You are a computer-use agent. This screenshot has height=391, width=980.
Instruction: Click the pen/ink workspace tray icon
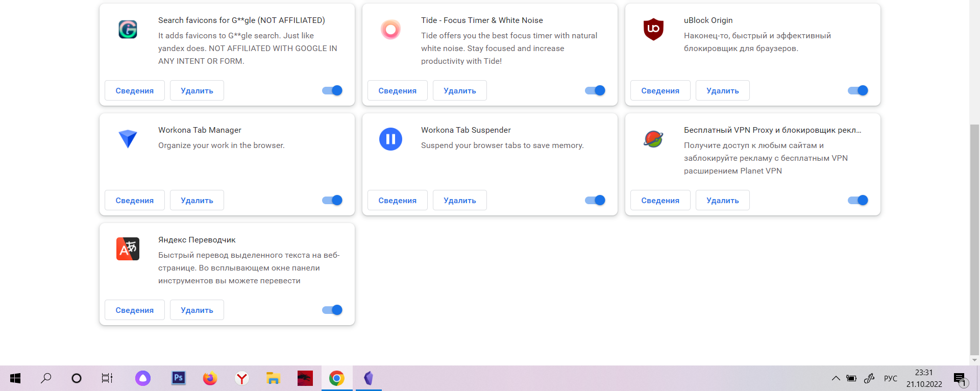pyautogui.click(x=869, y=378)
